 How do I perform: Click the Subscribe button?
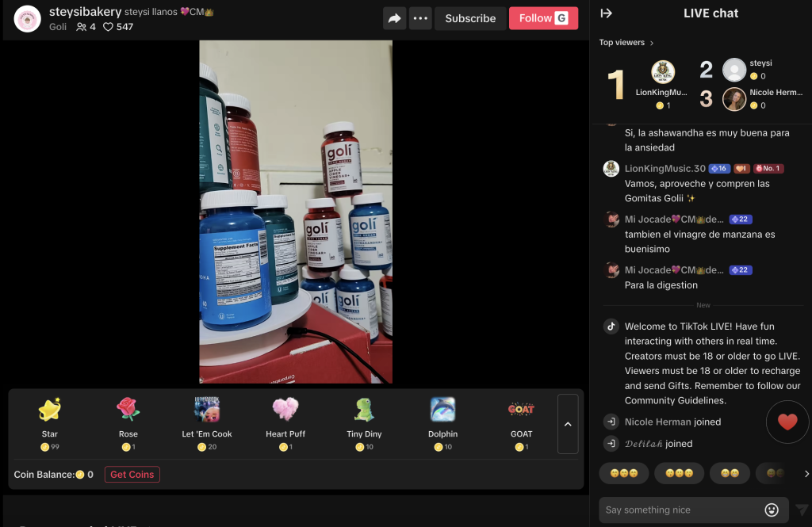click(470, 17)
